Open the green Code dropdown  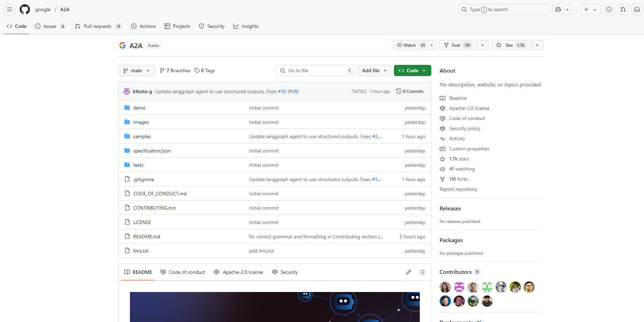(412, 70)
